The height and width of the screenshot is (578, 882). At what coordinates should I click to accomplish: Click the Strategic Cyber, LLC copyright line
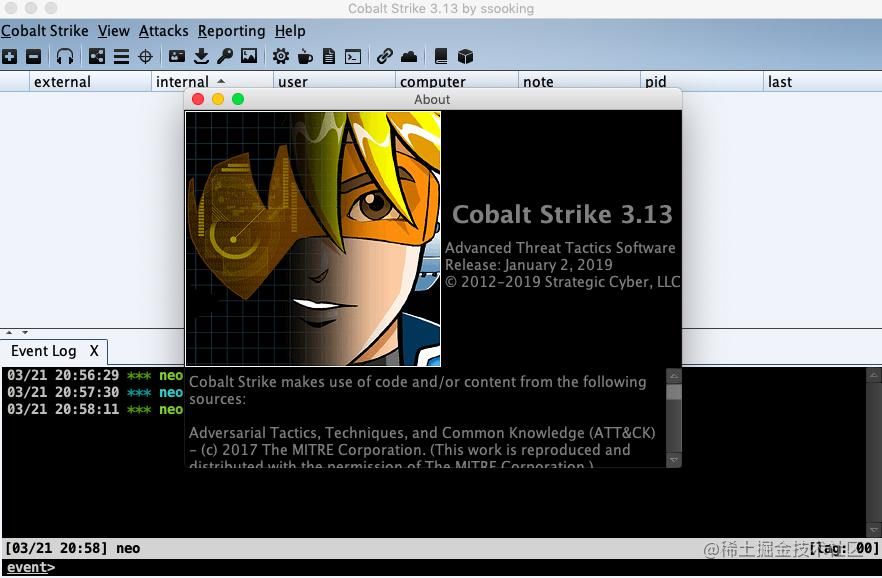tap(562, 282)
